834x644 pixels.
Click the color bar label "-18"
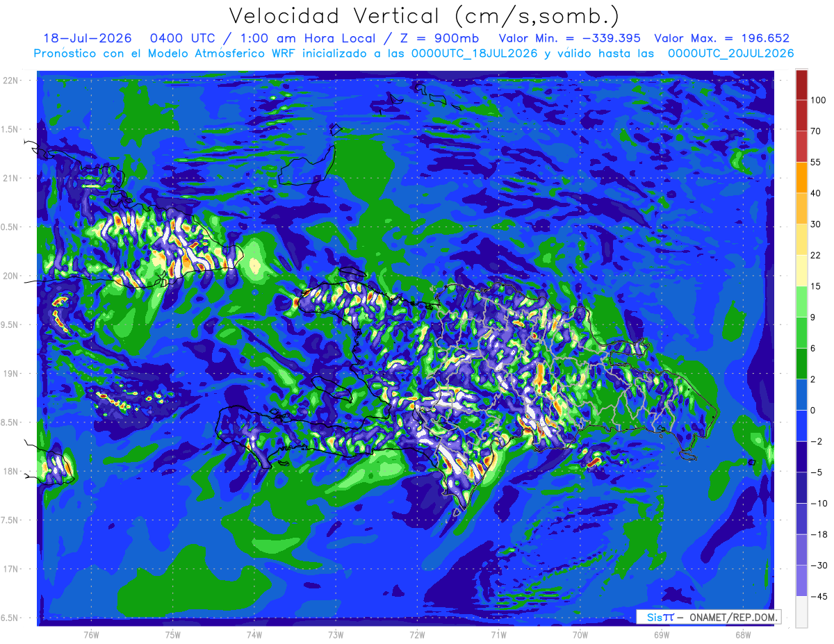pyautogui.click(x=818, y=534)
